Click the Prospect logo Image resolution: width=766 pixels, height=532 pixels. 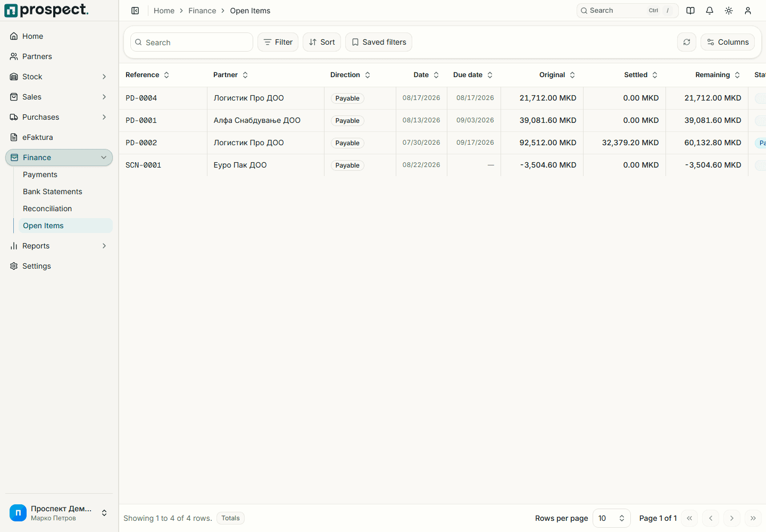[x=46, y=10]
